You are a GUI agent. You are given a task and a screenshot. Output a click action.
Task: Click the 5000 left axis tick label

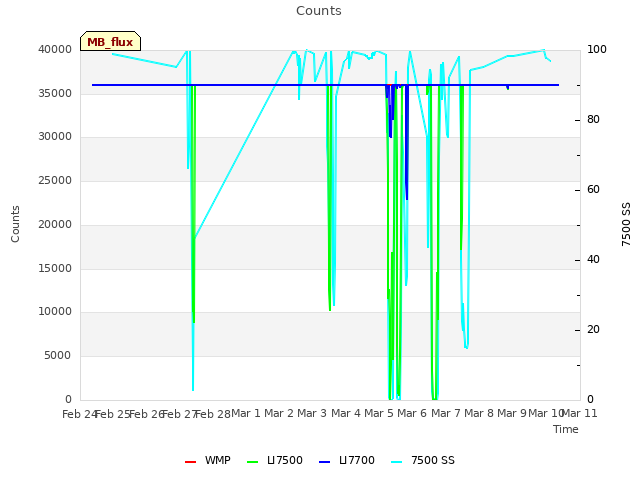click(58, 356)
